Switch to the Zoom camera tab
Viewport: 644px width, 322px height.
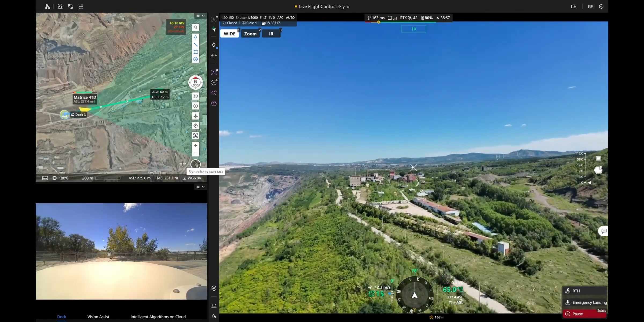[250, 34]
